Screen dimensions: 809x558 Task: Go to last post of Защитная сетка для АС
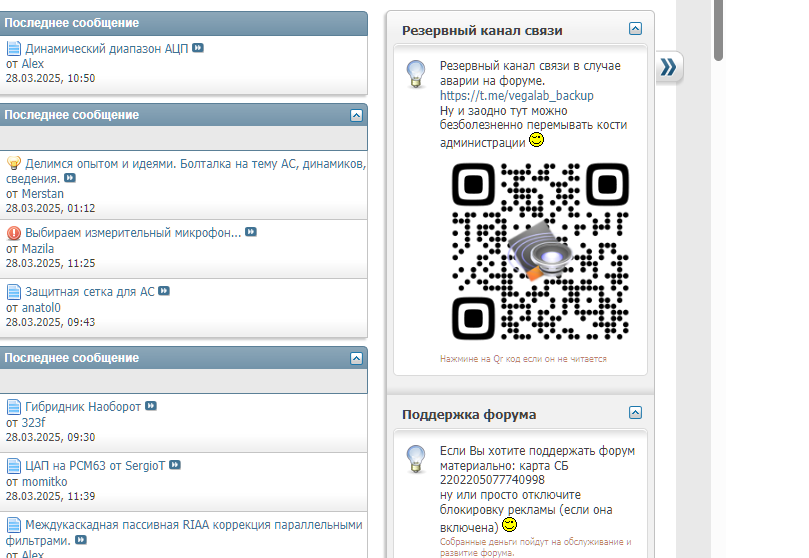(x=164, y=291)
